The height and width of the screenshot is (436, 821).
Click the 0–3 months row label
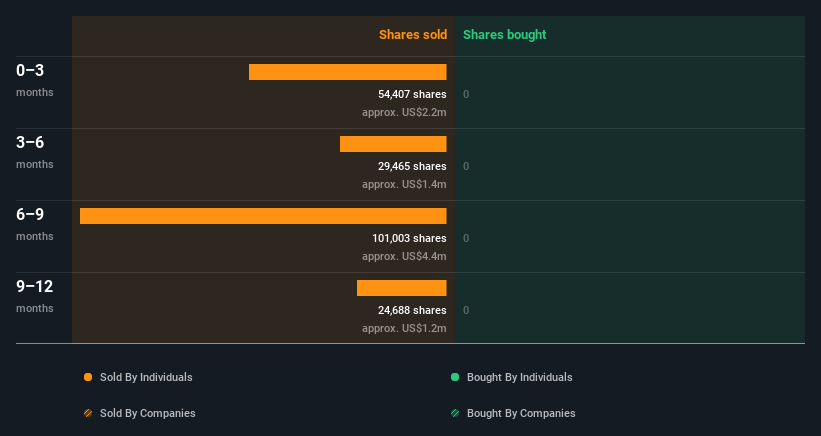35,80
